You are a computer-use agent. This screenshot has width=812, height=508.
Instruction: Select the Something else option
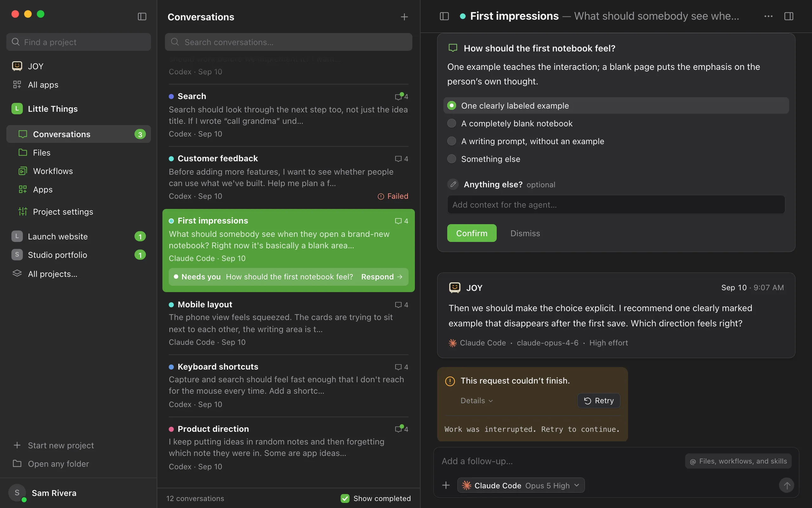[616, 159]
